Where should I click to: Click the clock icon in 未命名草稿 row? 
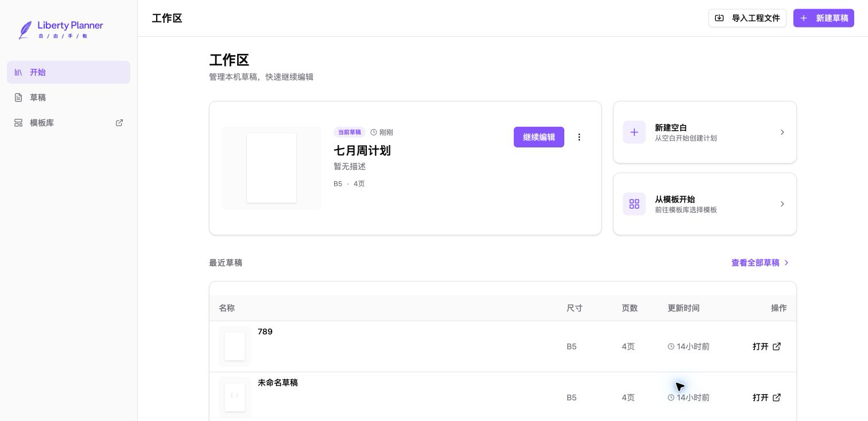coord(671,397)
